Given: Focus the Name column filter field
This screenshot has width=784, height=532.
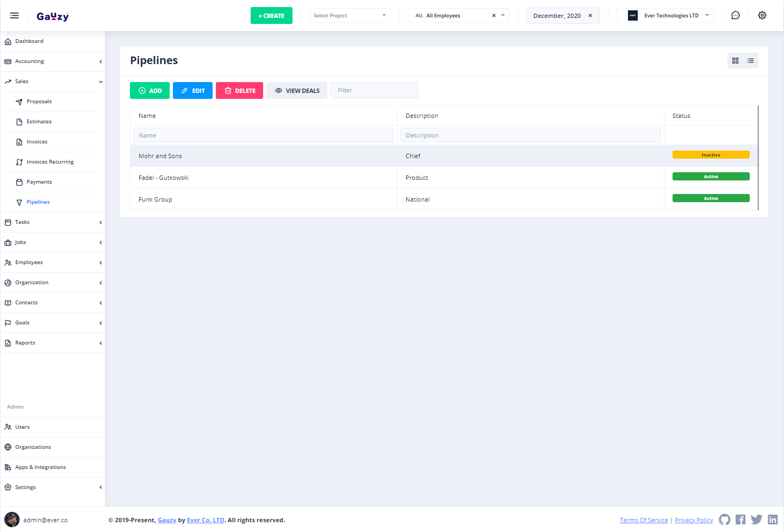Looking at the screenshot, I should pyautogui.click(x=263, y=135).
